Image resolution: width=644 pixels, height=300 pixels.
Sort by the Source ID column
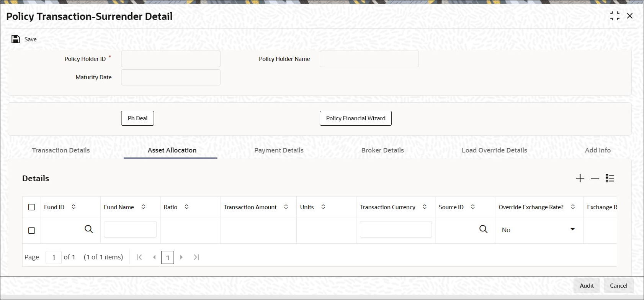(473, 207)
